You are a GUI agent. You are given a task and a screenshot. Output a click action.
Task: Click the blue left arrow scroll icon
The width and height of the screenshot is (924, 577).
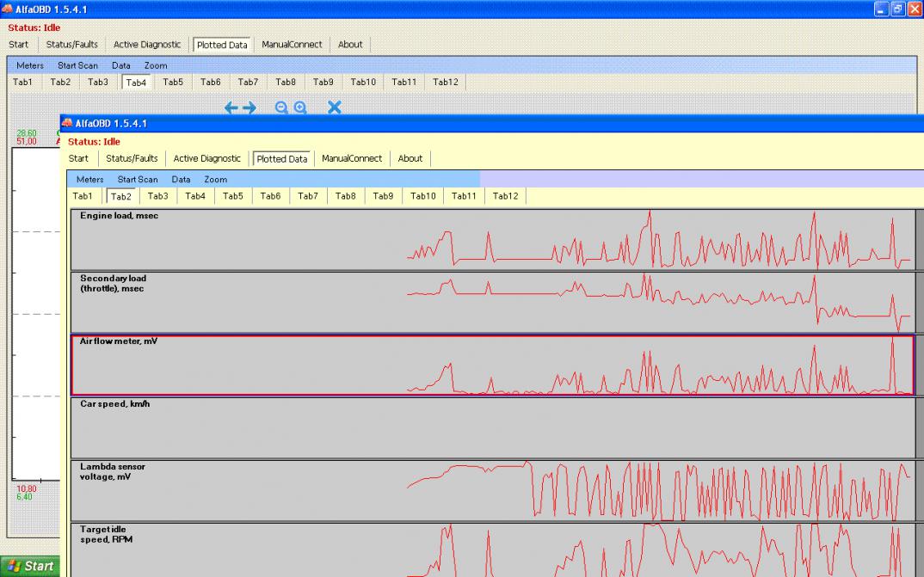[231, 107]
